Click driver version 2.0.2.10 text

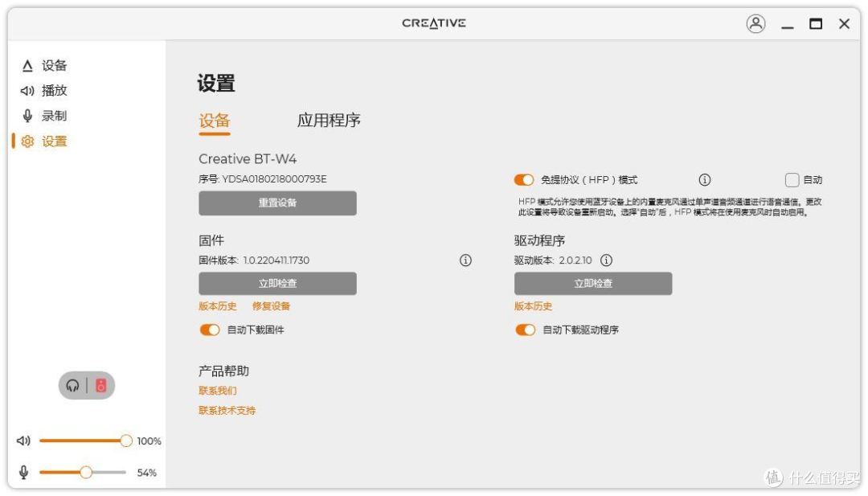[x=575, y=260]
